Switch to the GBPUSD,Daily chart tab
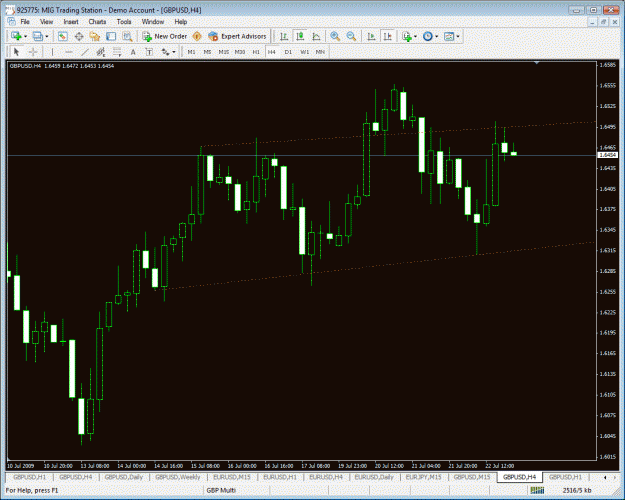Image resolution: width=625 pixels, height=500 pixels. (x=124, y=477)
